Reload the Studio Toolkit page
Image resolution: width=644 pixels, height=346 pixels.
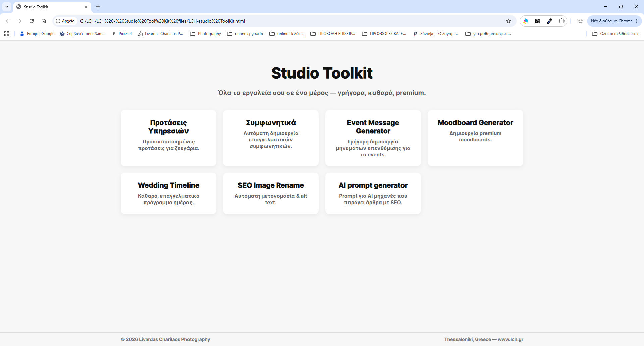click(32, 21)
